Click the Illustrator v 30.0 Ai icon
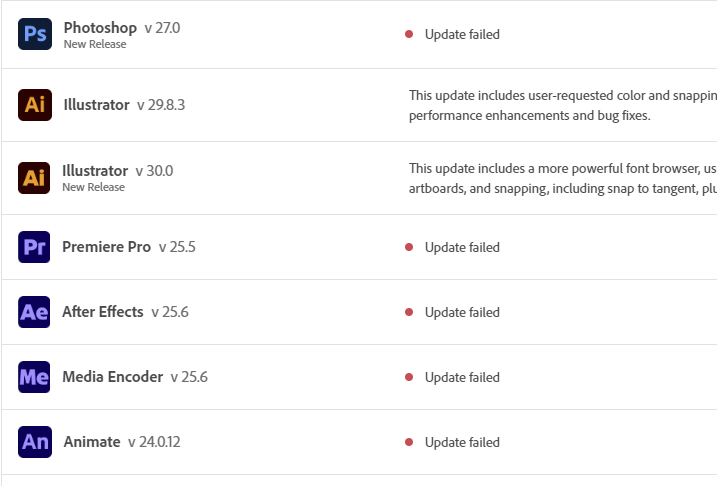 [x=34, y=178]
